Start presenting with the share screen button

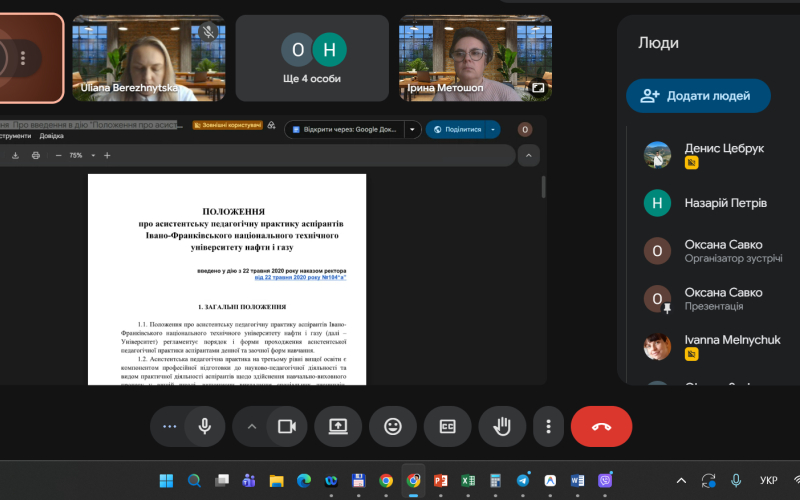point(338,427)
